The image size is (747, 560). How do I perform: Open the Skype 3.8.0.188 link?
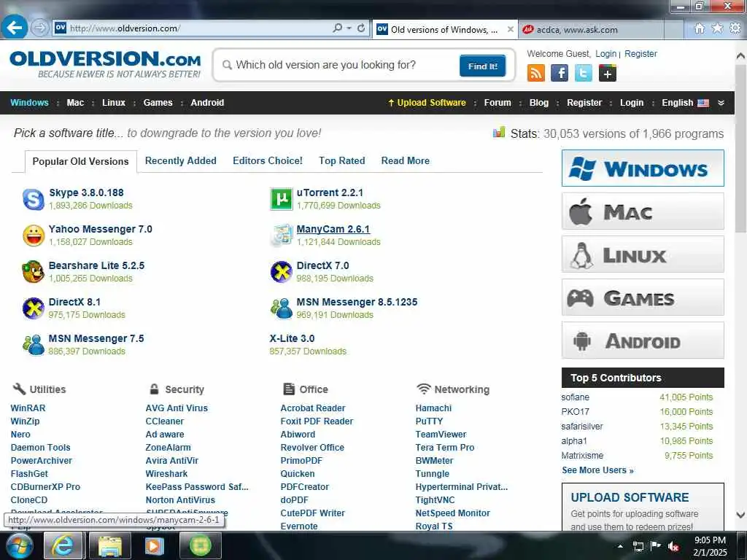point(86,192)
